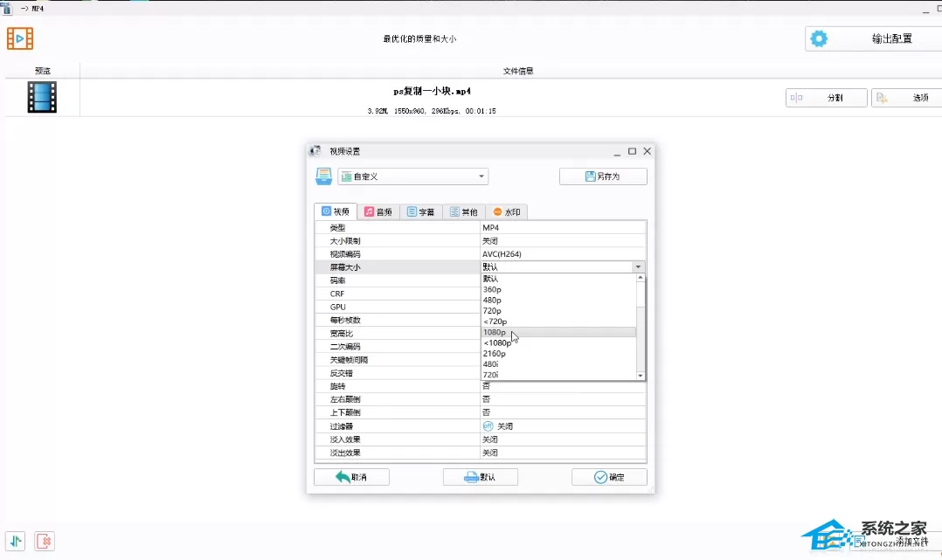Select the 二次编码 row label
Viewport: 942px width, 560px height.
click(x=345, y=347)
